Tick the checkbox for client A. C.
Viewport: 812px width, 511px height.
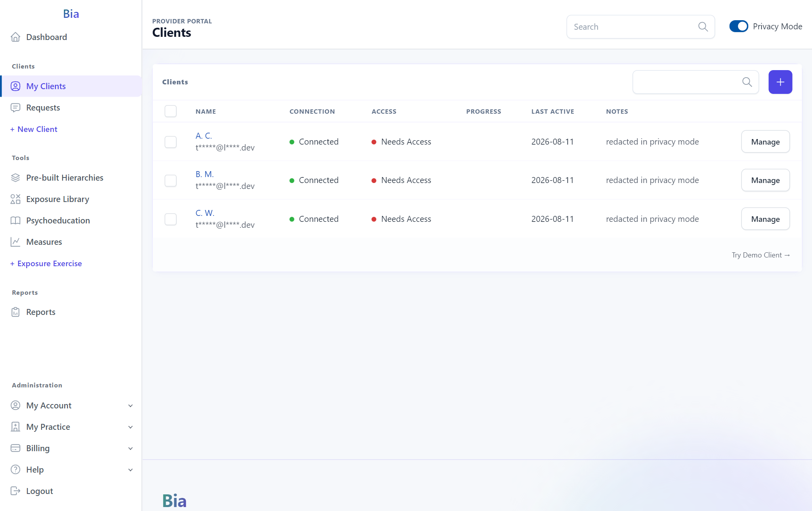pos(170,142)
